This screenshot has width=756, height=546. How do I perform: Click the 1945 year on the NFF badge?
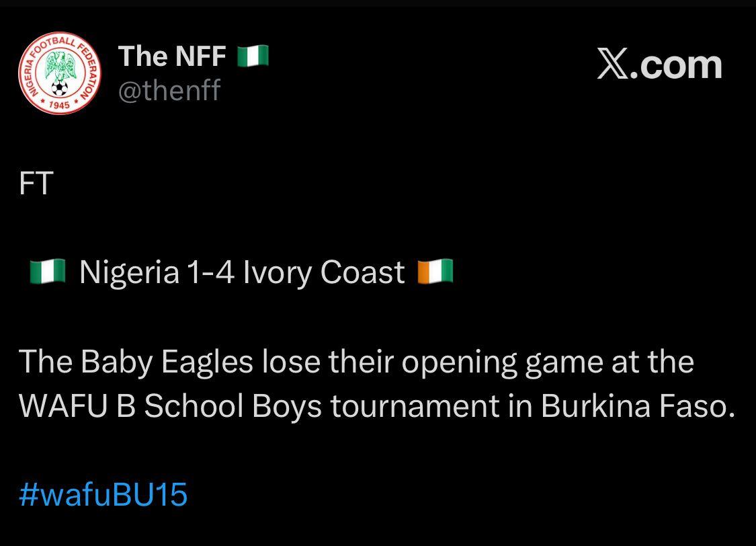[x=60, y=105]
